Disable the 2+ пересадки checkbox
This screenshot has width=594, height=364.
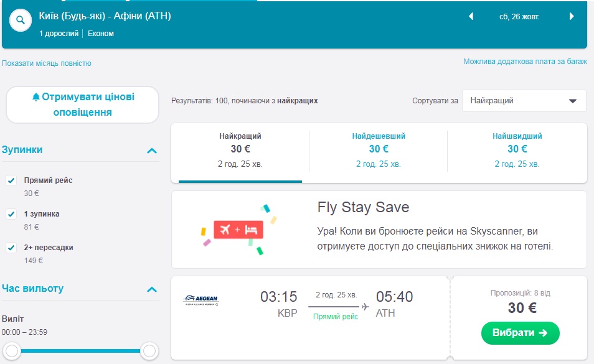[11, 248]
